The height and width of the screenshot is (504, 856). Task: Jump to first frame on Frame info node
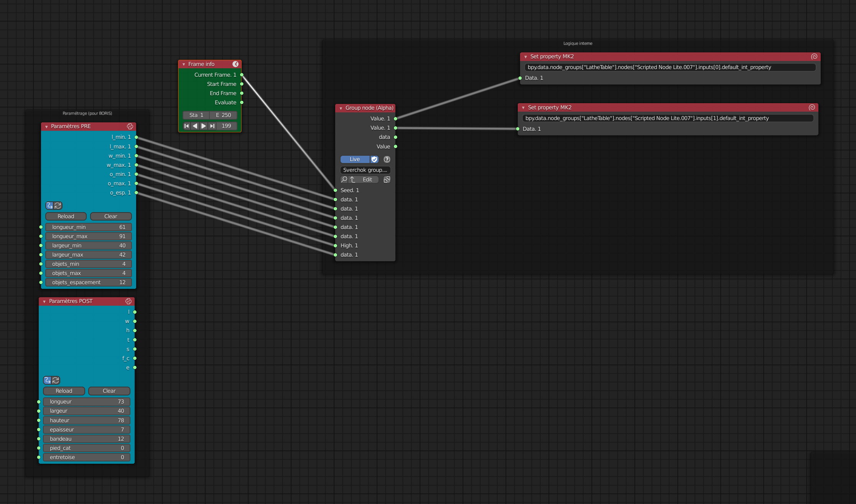(186, 126)
